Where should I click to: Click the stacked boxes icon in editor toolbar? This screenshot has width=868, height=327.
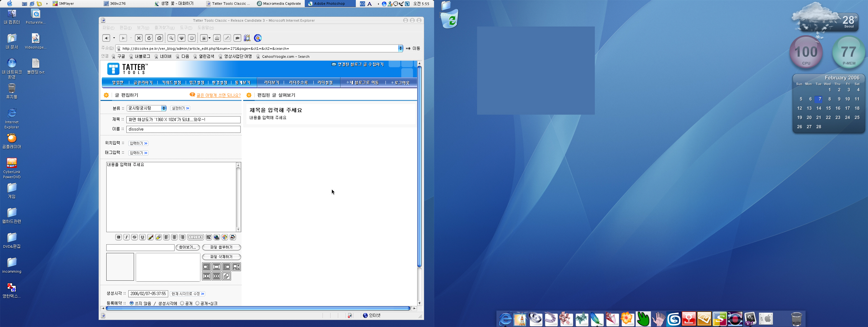[233, 237]
